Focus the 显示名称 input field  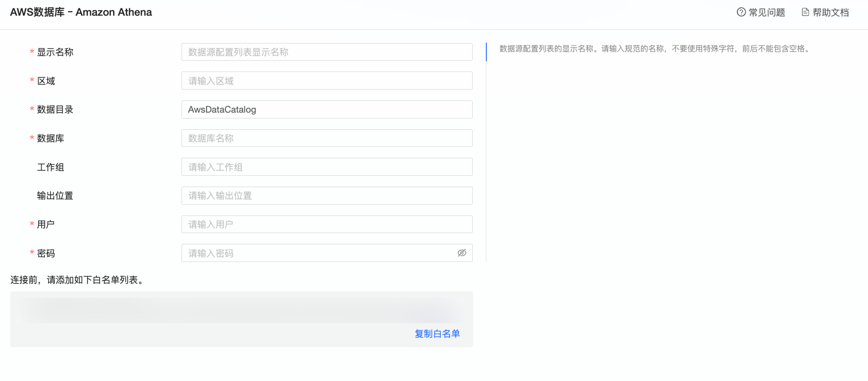click(x=327, y=52)
